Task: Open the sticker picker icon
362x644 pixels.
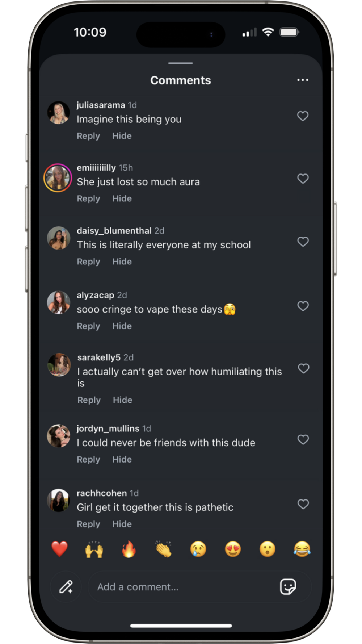Action: (288, 587)
